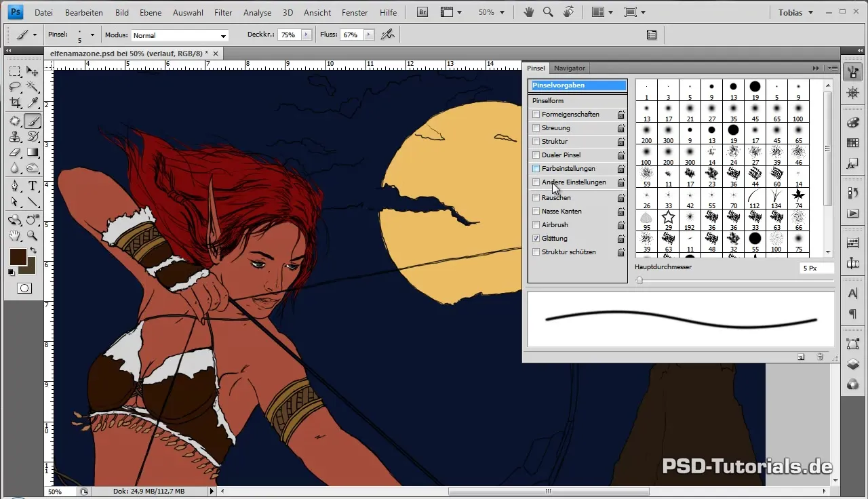This screenshot has height=499, width=868.
Task: Open the Paragraph panel icon in dock
Action: tap(852, 315)
